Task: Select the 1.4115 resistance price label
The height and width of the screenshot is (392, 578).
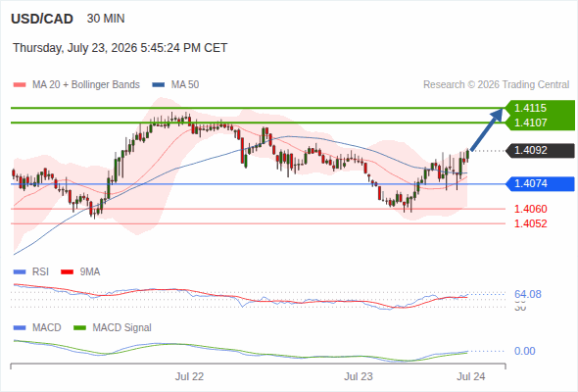Action: [x=530, y=108]
